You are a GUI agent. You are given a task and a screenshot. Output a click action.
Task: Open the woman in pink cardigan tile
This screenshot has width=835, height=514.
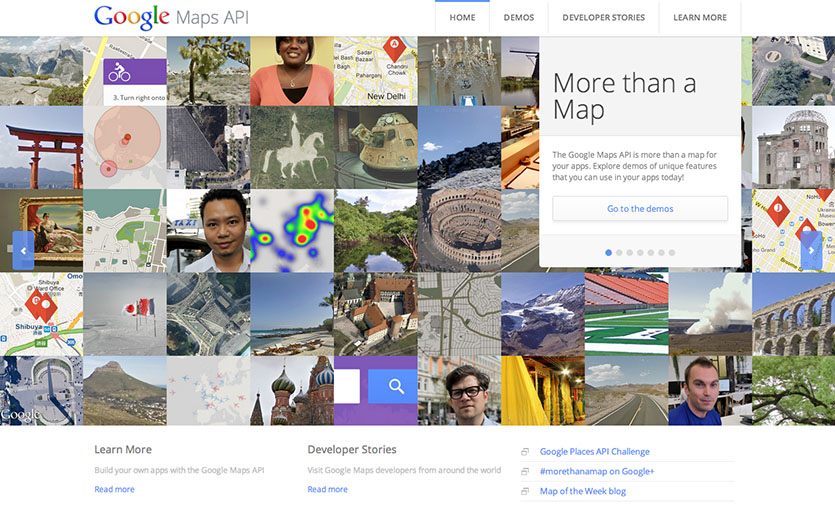292,71
